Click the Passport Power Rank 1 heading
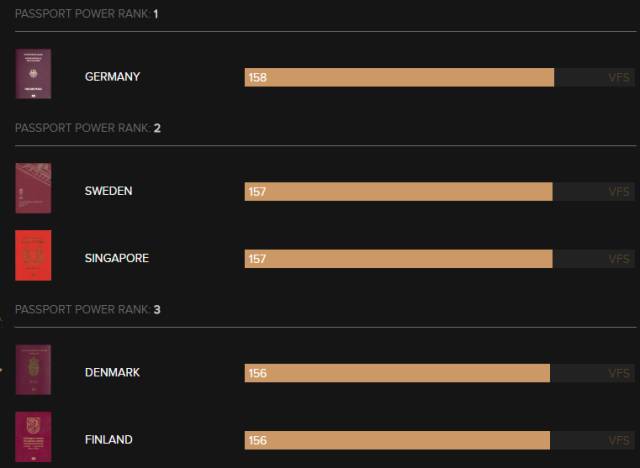This screenshot has height=468, width=640. pyautogui.click(x=87, y=14)
